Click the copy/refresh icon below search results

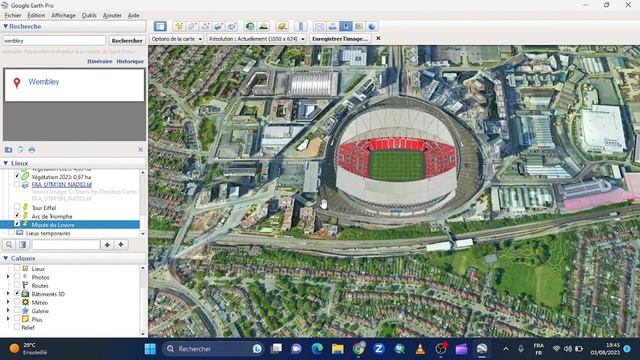20,150
